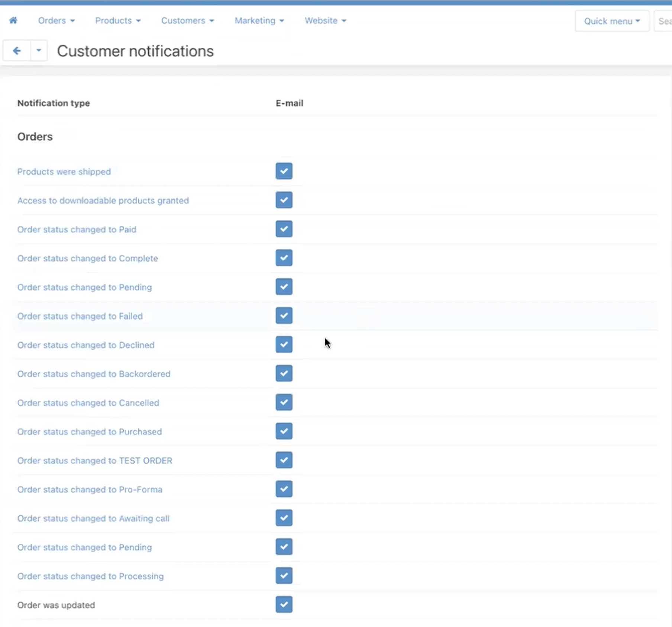Open Order status changed to Complete link

pyautogui.click(x=87, y=259)
